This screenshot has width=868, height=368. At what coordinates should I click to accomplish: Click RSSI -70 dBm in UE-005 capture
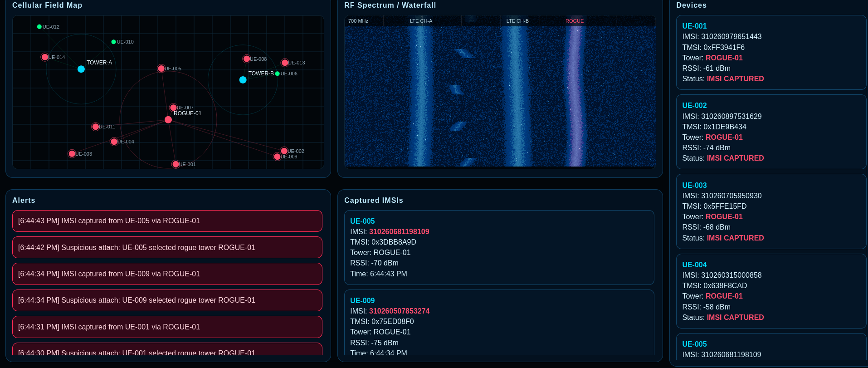pyautogui.click(x=374, y=263)
